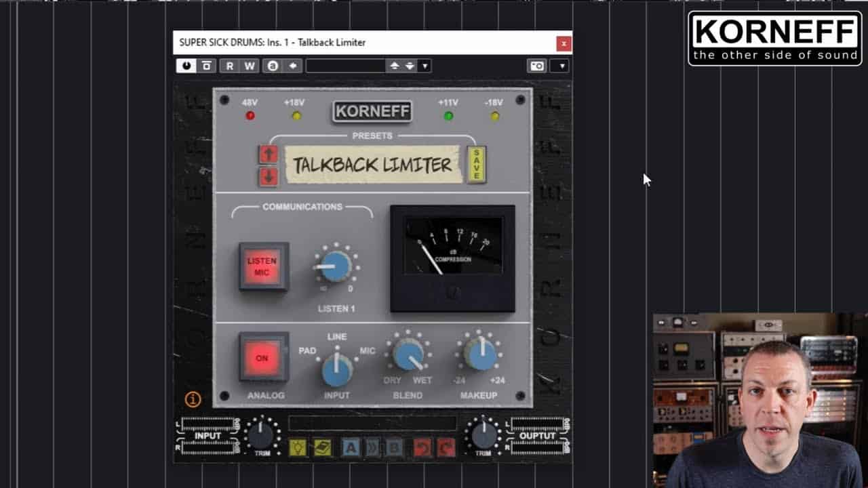Select next preset with red down arrow
This screenshot has width=868, height=488.
[x=268, y=176]
